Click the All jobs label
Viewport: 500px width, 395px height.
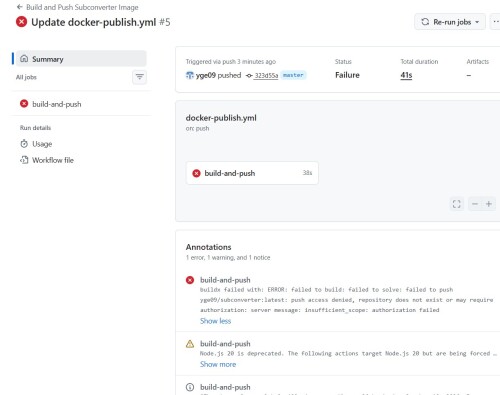point(26,77)
